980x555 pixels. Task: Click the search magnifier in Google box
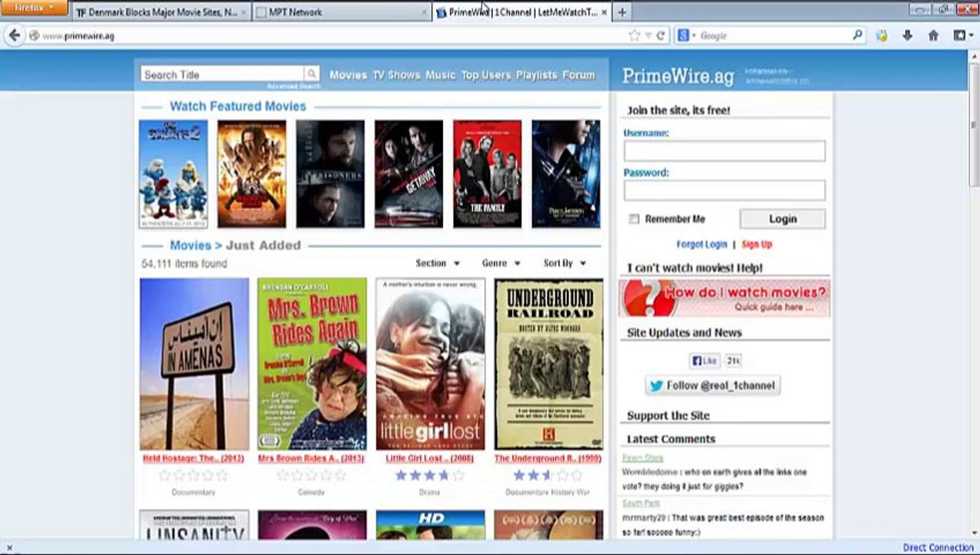coord(857,35)
